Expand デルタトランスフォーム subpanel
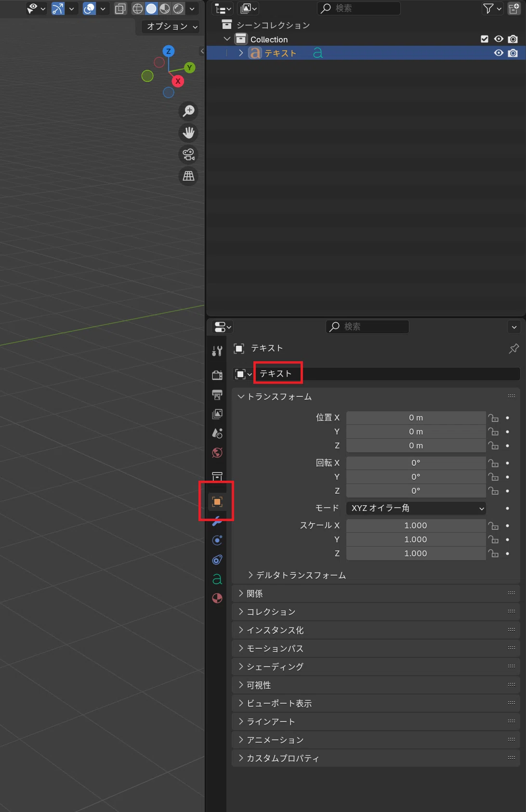Viewport: 526px width, 812px height. 297,575
